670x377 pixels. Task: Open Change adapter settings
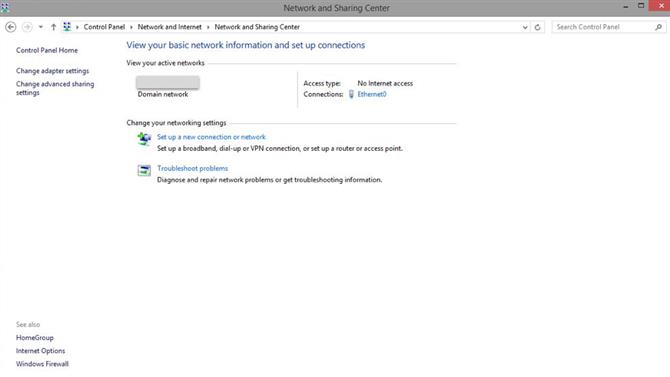pyautogui.click(x=53, y=71)
